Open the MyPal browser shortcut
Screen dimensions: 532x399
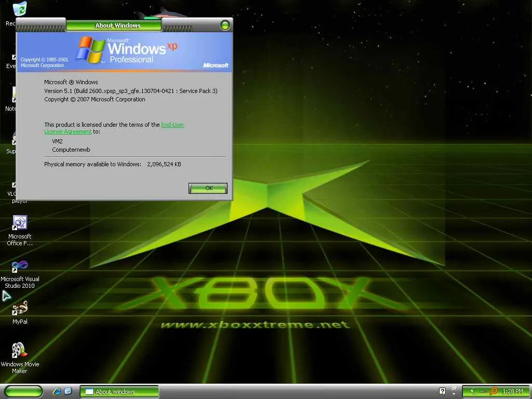pyautogui.click(x=20, y=312)
